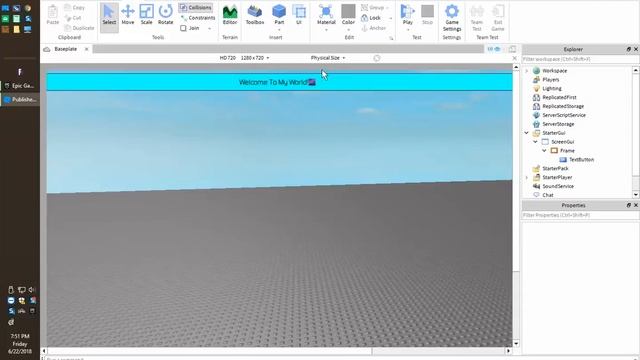Screen dimensions: 640x360
Task: Open the Material dropdown arrow
Action: pyautogui.click(x=326, y=30)
